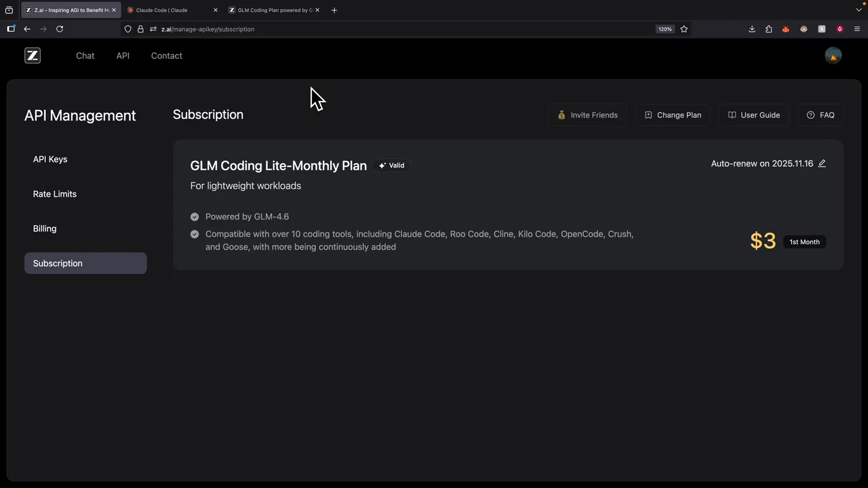Image resolution: width=868 pixels, height=488 pixels.
Task: Open the recent browsing tab icon
Action: (x=9, y=10)
